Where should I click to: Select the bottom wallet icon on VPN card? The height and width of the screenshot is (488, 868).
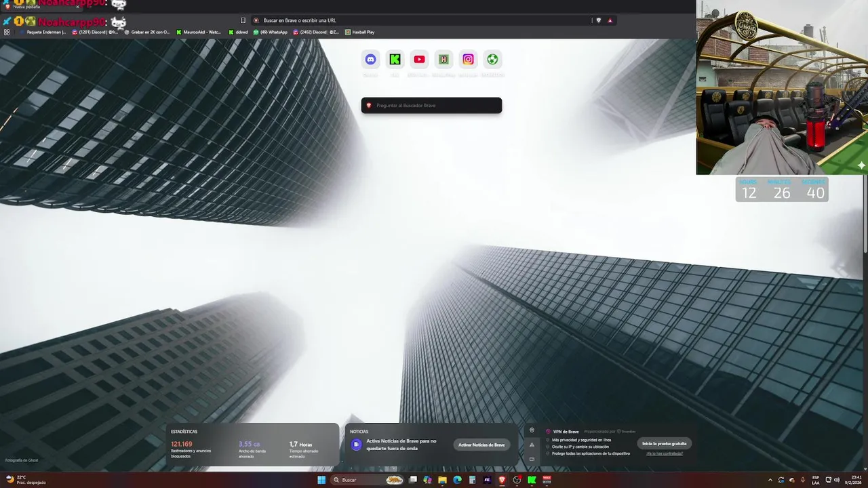click(x=532, y=459)
